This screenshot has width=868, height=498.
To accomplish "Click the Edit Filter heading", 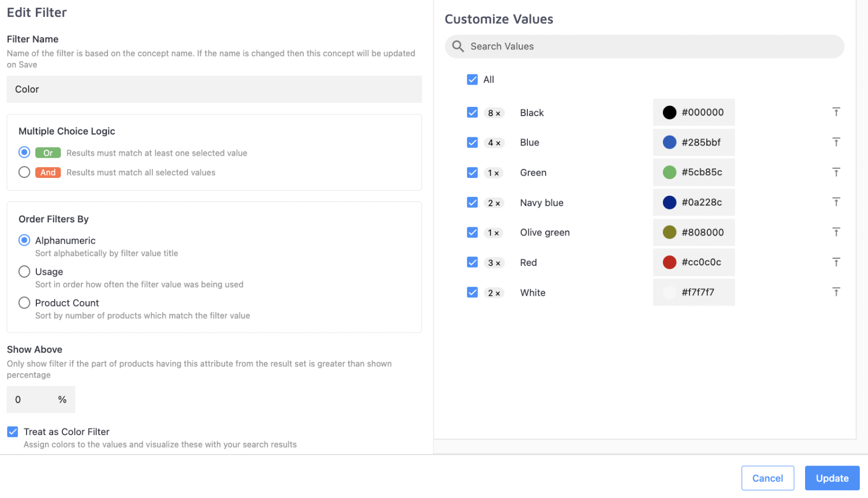I will [37, 12].
